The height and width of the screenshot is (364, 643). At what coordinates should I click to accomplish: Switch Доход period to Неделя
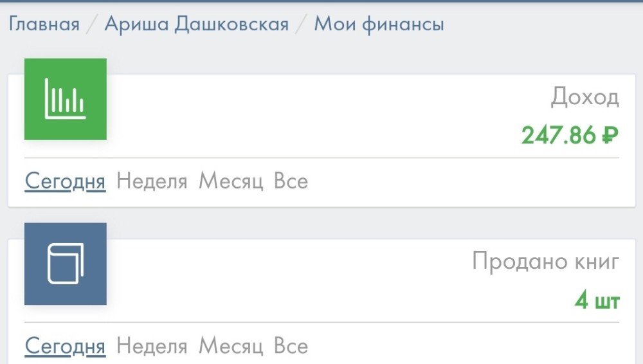pos(152,181)
